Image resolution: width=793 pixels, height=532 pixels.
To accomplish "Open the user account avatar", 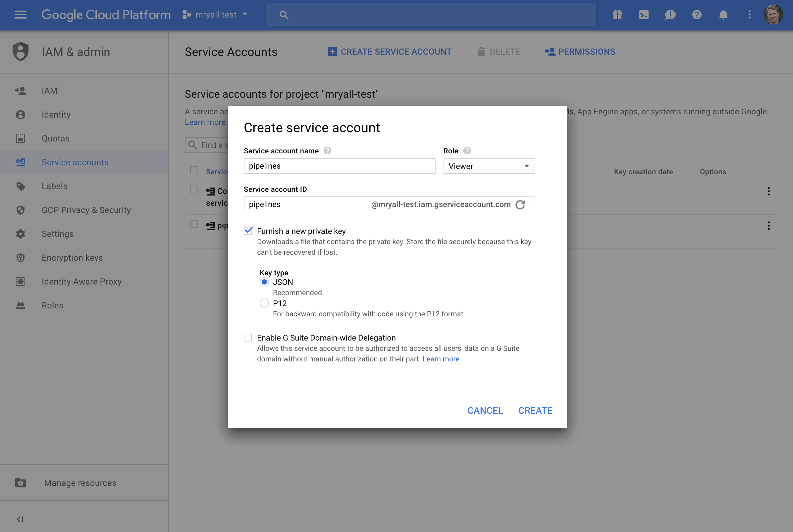I will 773,15.
